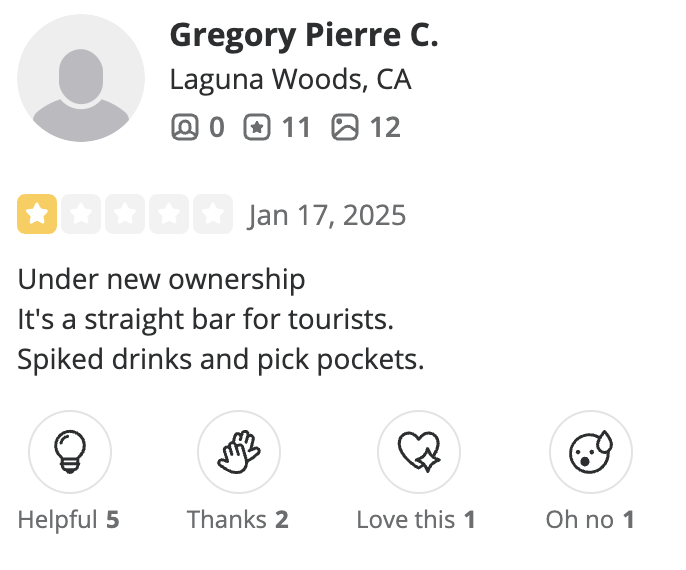Click the Helpful lightbulb reaction icon
This screenshot has height=570, width=686.
click(69, 453)
